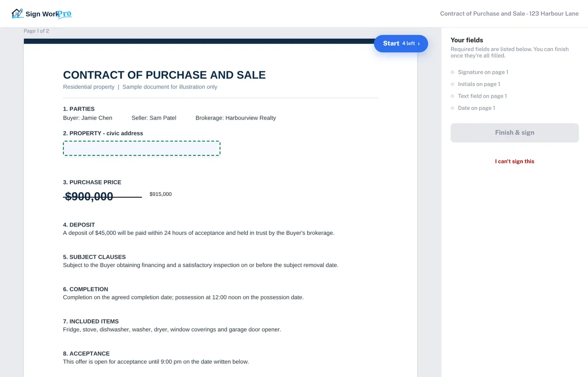
Task: Click the 6. COMPLETION section heading
Action: tap(85, 289)
